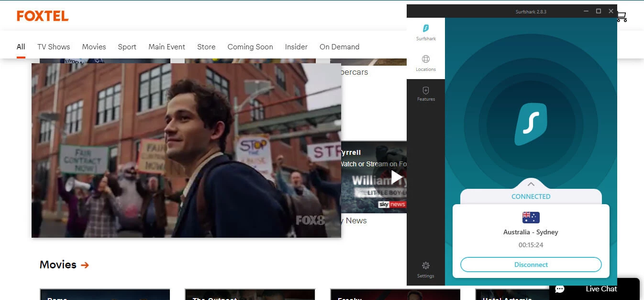644x300 pixels.
Task: Switch to TV Shows tab
Action: click(x=54, y=46)
